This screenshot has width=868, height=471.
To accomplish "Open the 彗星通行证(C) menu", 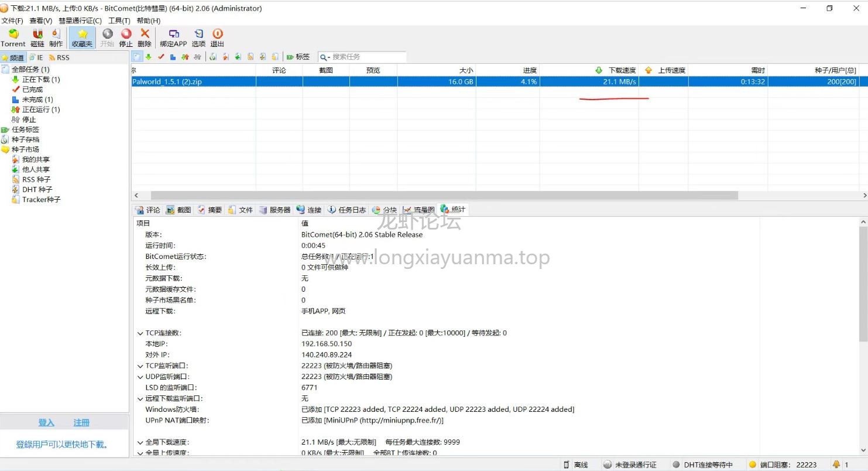I will click(x=80, y=21).
